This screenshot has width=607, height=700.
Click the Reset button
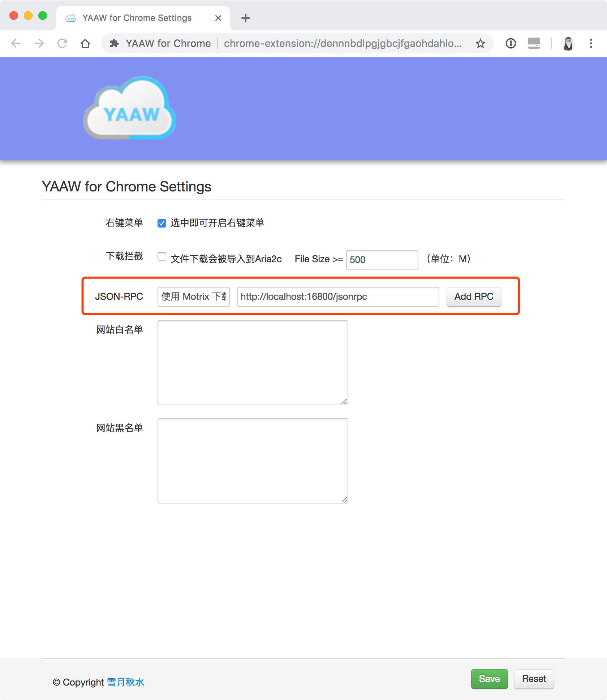[534, 679]
